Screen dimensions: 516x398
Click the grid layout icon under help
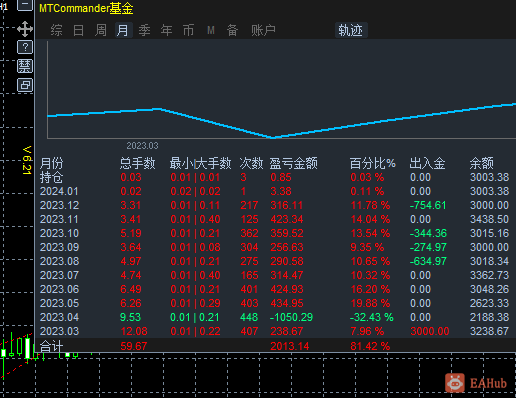click(25, 66)
